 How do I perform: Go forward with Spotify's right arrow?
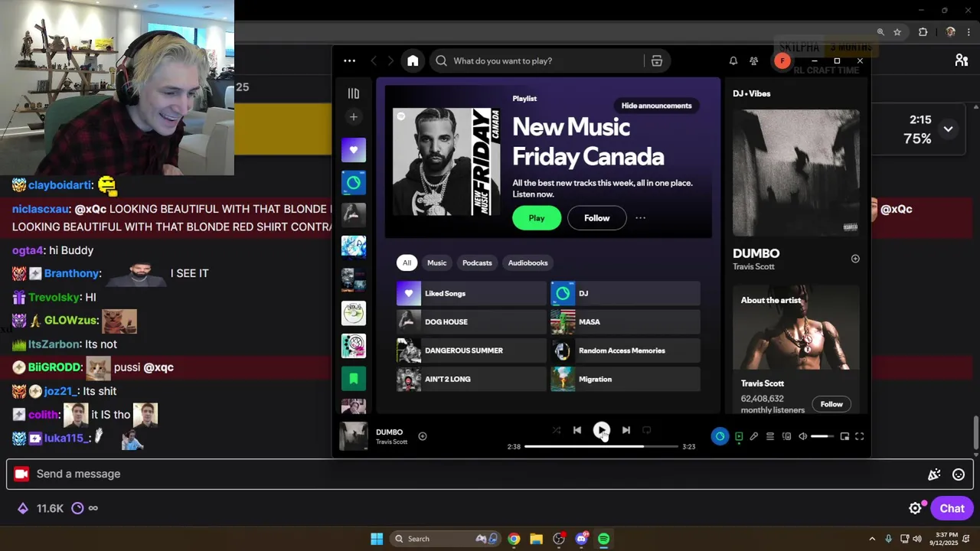[390, 60]
